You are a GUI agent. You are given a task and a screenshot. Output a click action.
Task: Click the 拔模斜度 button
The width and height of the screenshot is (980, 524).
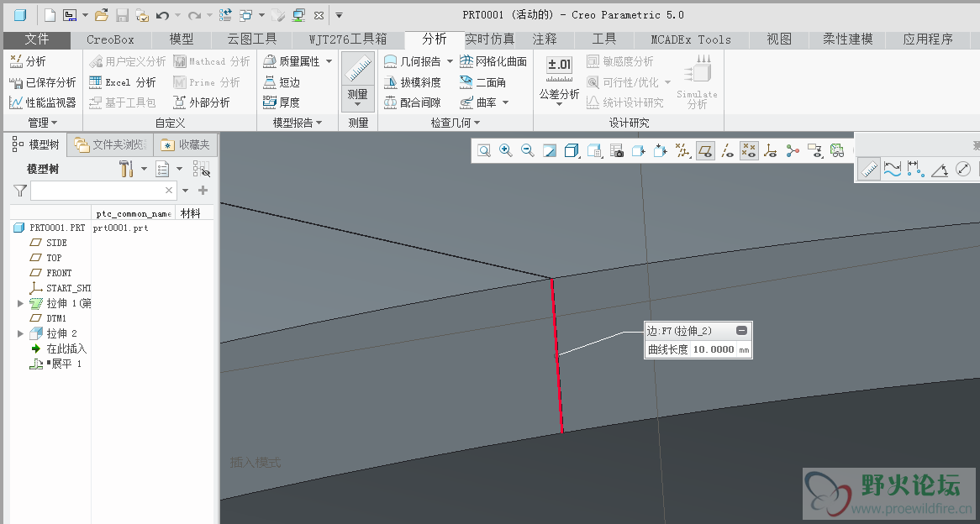[413, 82]
